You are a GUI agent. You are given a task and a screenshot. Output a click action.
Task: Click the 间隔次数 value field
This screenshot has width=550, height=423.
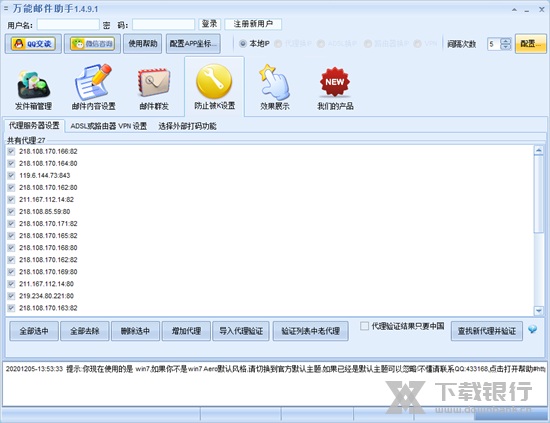[494, 44]
